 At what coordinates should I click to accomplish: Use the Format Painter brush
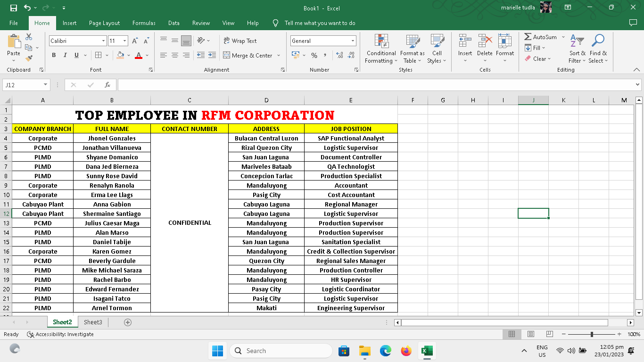pos(29,58)
